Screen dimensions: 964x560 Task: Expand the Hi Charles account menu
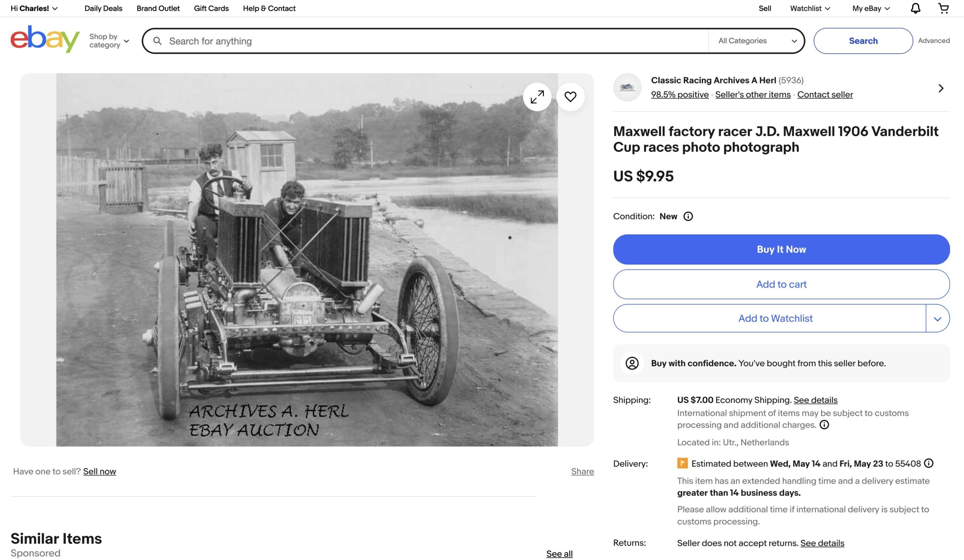[34, 8]
